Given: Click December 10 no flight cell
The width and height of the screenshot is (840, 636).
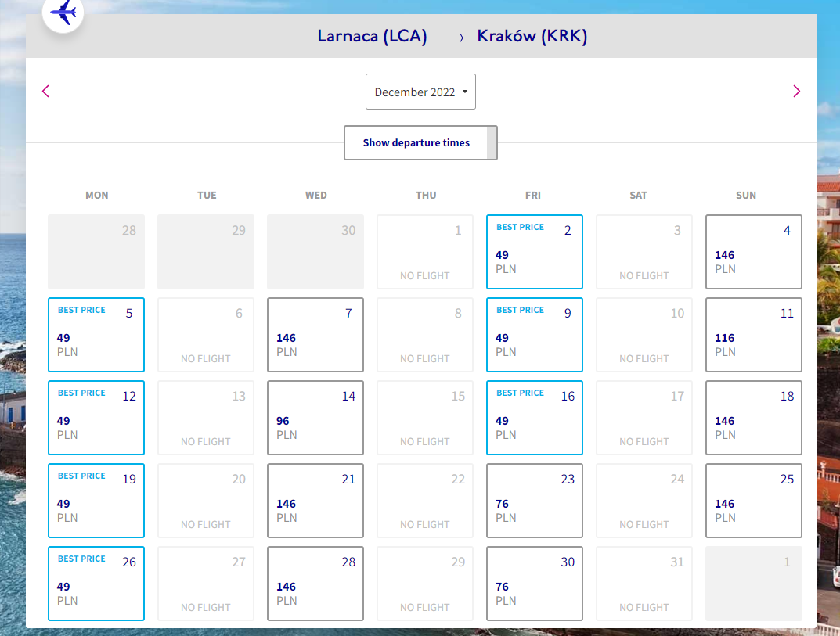Looking at the screenshot, I should click(644, 335).
